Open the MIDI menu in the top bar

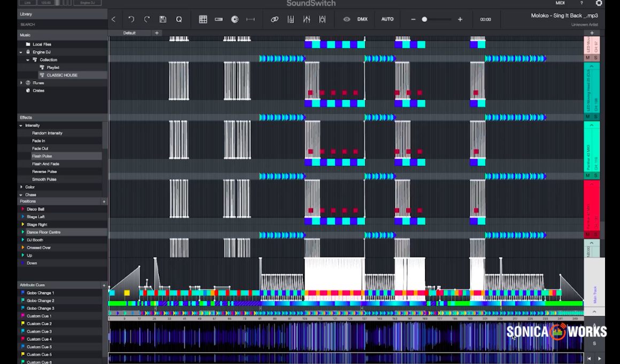[560, 3]
